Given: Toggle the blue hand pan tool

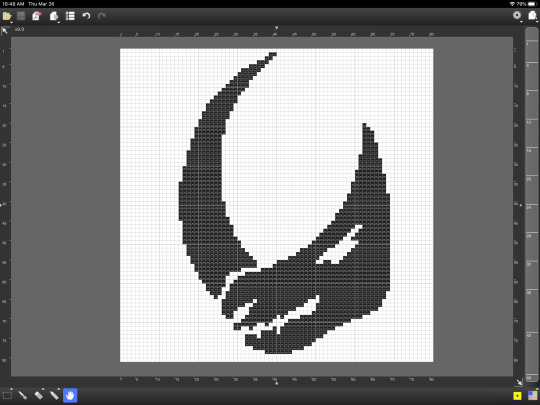Looking at the screenshot, I should pos(70,395).
